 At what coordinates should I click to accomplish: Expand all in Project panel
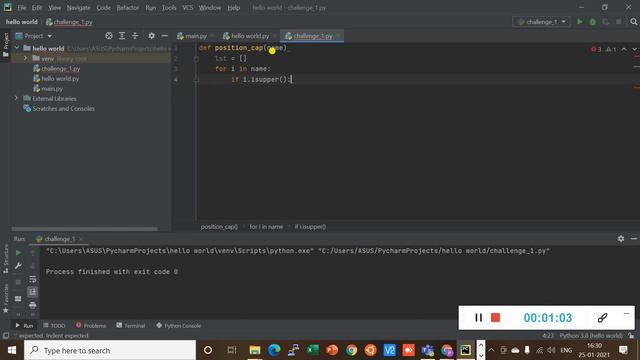[x=122, y=36]
